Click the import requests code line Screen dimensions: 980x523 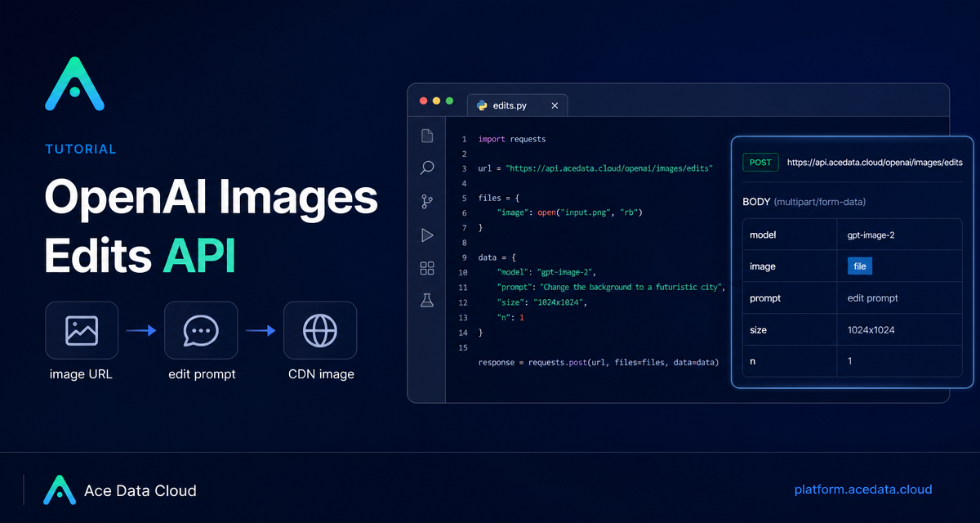pos(512,139)
